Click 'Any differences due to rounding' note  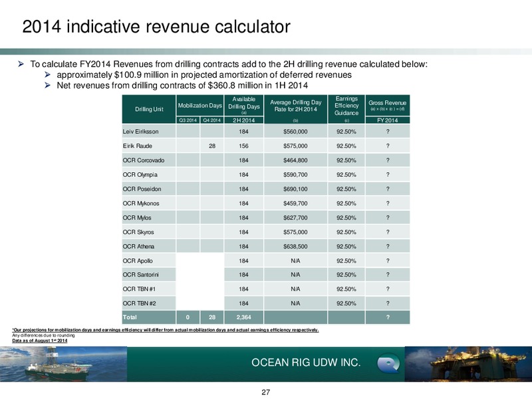[43, 335]
